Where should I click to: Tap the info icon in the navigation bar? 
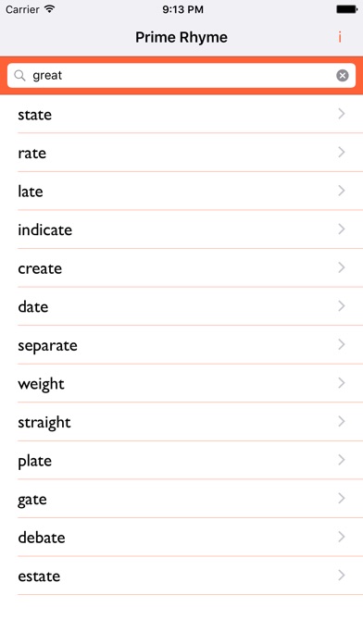pyautogui.click(x=340, y=37)
